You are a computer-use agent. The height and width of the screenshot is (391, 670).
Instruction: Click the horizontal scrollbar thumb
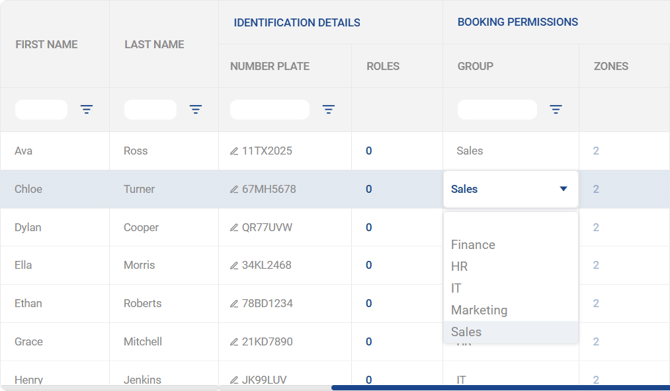coord(500,388)
